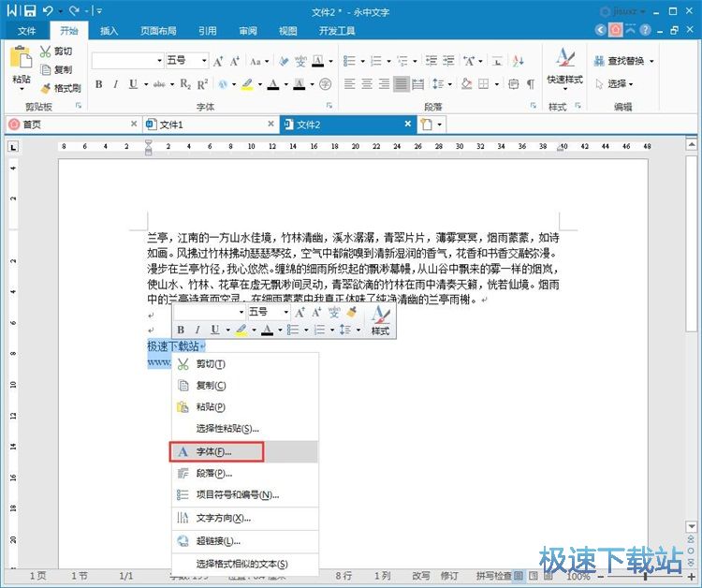
Task: Click 选择格式相似的文本(S) in context menu
Action: (x=245, y=565)
